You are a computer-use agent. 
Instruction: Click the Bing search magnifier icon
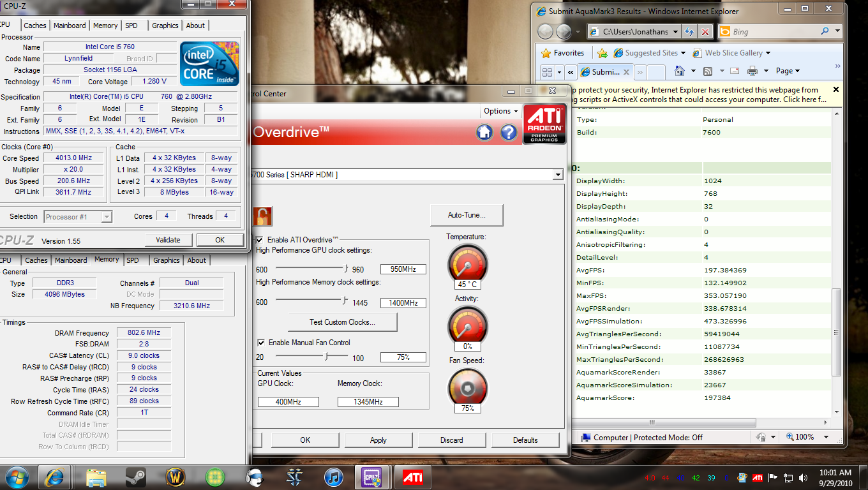825,31
